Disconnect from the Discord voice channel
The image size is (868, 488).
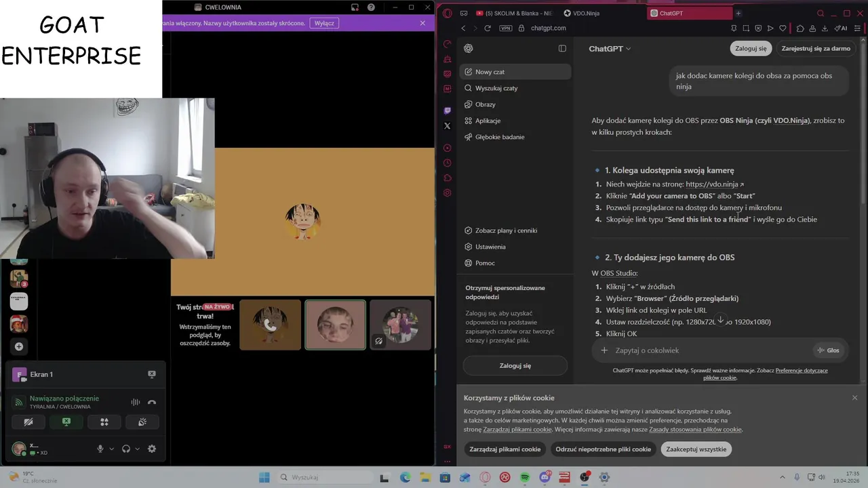(x=152, y=402)
